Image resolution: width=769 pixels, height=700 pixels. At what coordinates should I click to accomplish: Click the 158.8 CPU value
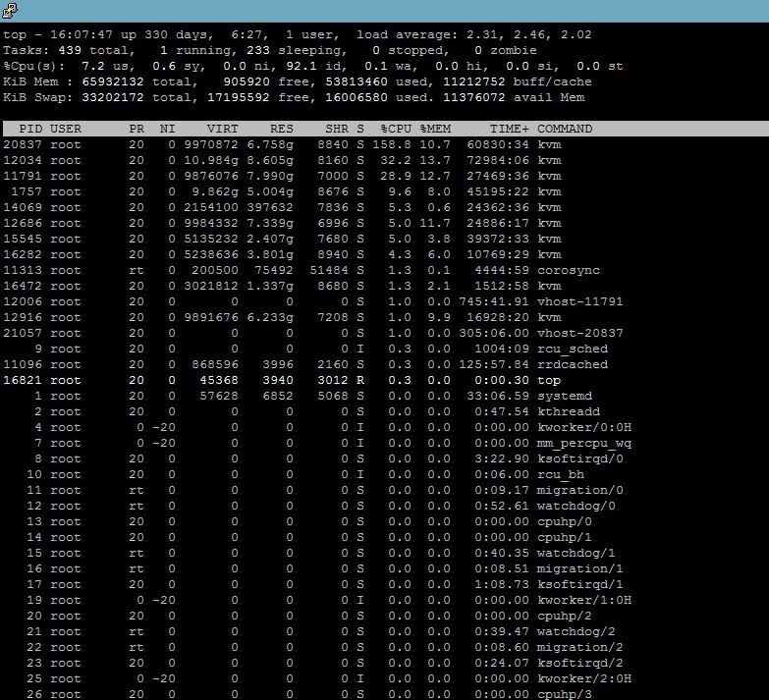point(391,144)
